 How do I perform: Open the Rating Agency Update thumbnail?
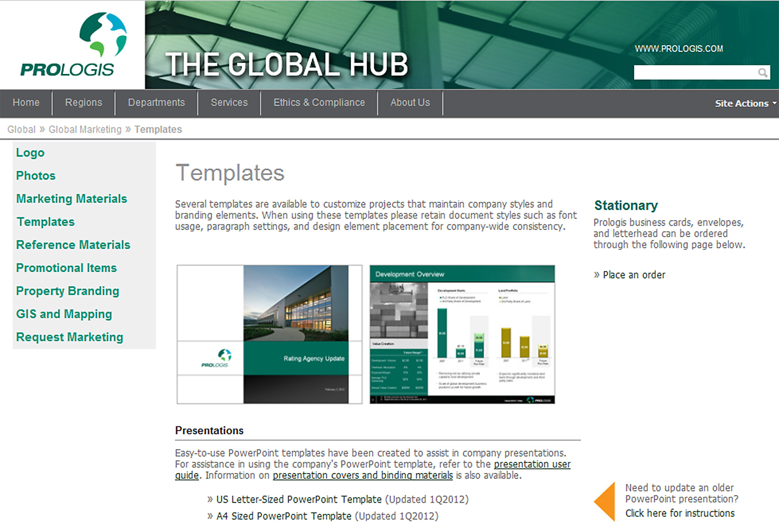269,334
